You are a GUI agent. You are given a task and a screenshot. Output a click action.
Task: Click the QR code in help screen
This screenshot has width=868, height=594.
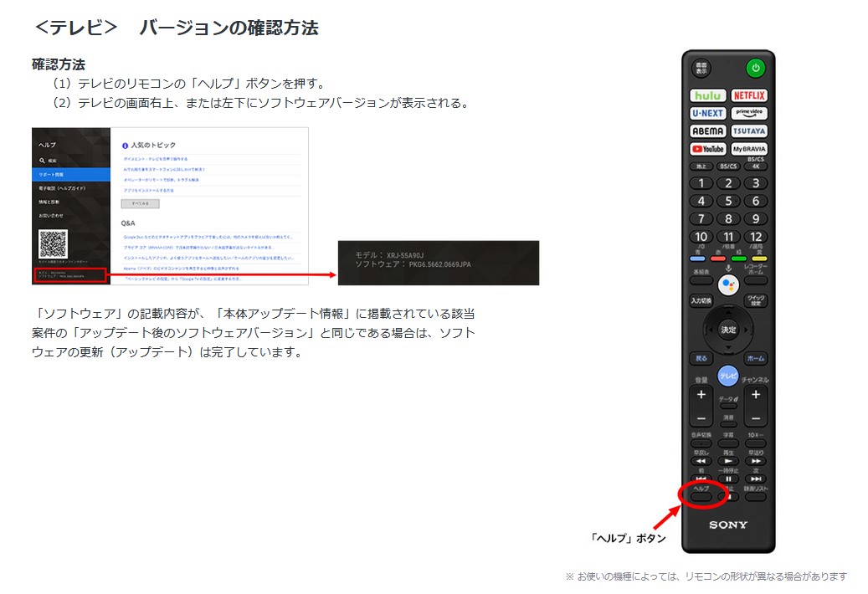coord(53,243)
